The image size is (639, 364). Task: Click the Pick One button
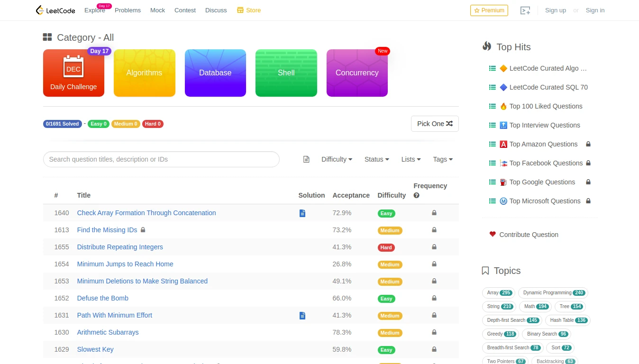point(435,124)
